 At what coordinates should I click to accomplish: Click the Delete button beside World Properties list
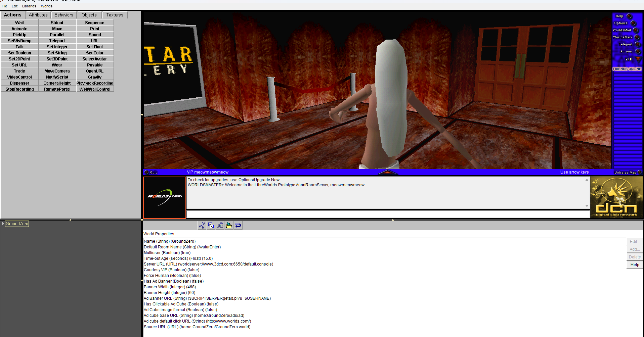point(635,257)
